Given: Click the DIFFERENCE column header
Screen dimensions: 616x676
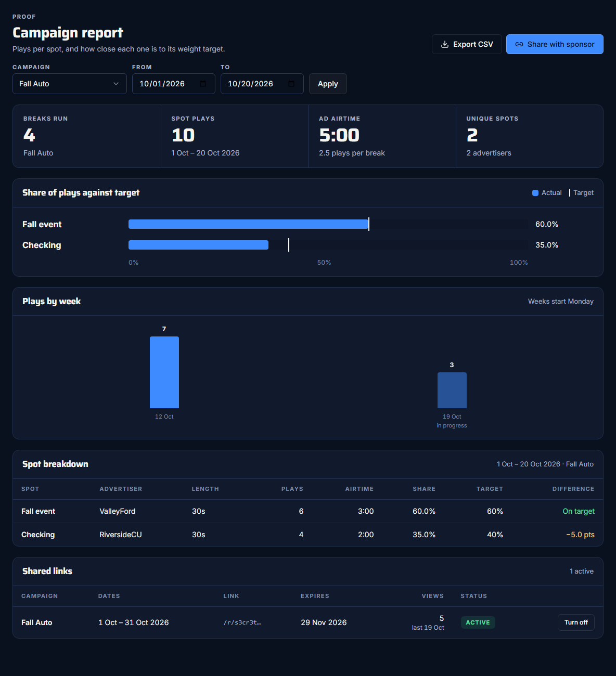Looking at the screenshot, I should point(573,489).
